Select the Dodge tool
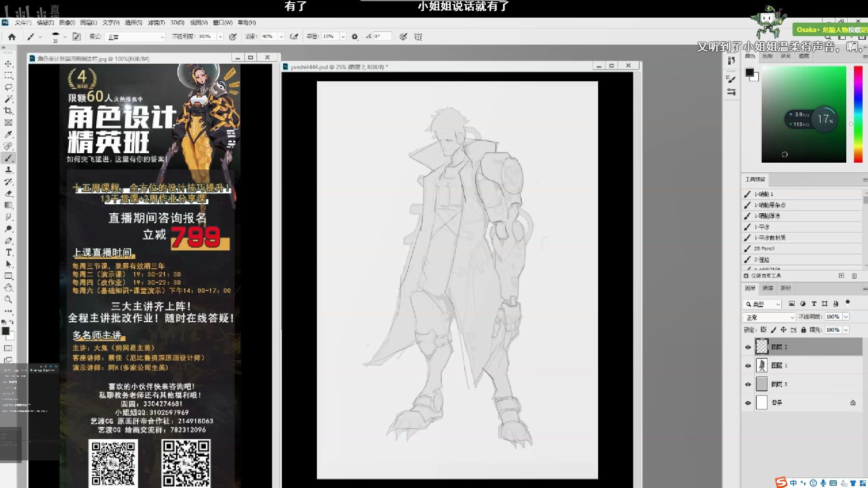 (x=9, y=229)
